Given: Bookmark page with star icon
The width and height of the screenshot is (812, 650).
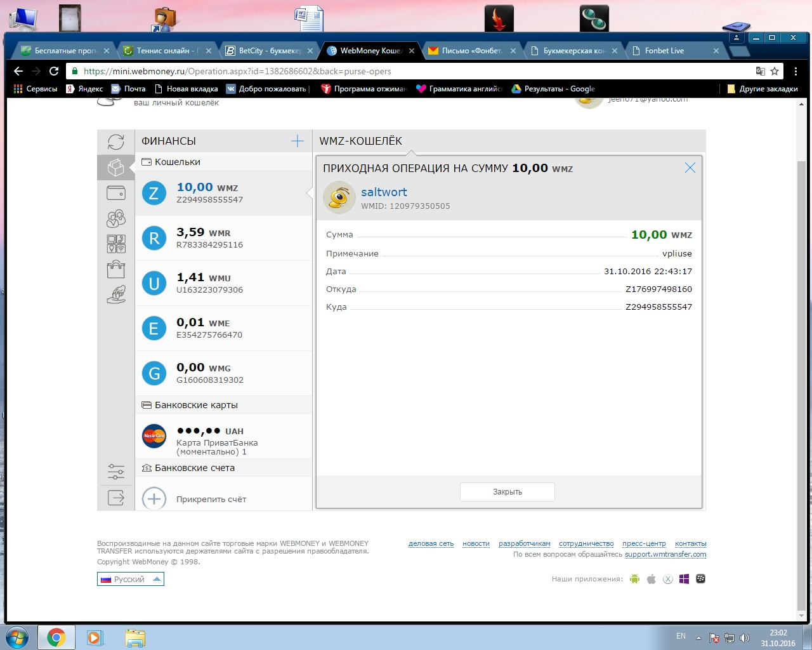Looking at the screenshot, I should 775,71.
